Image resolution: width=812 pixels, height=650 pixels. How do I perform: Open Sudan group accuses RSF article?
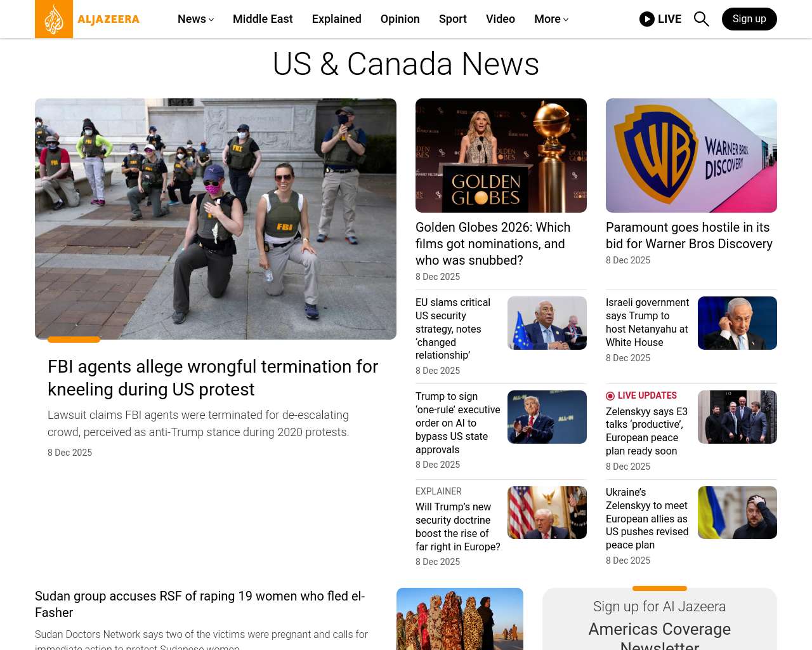coord(200,604)
